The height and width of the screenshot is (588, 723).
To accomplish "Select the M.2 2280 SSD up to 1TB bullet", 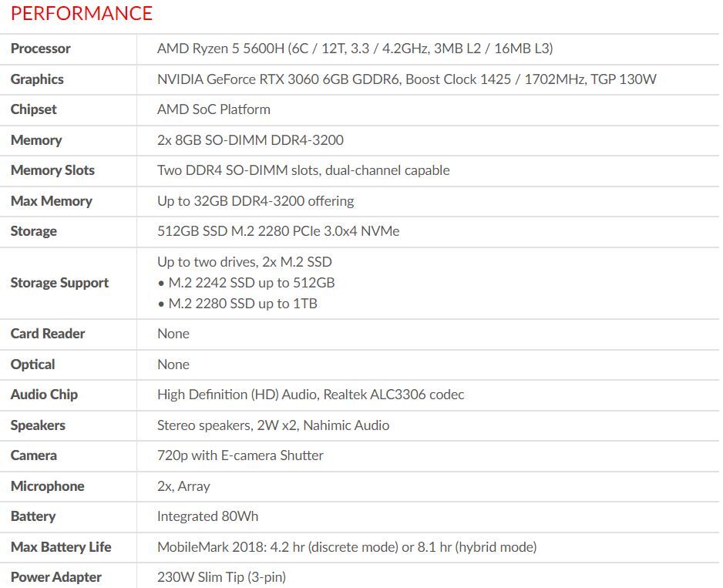I will click(x=237, y=304).
